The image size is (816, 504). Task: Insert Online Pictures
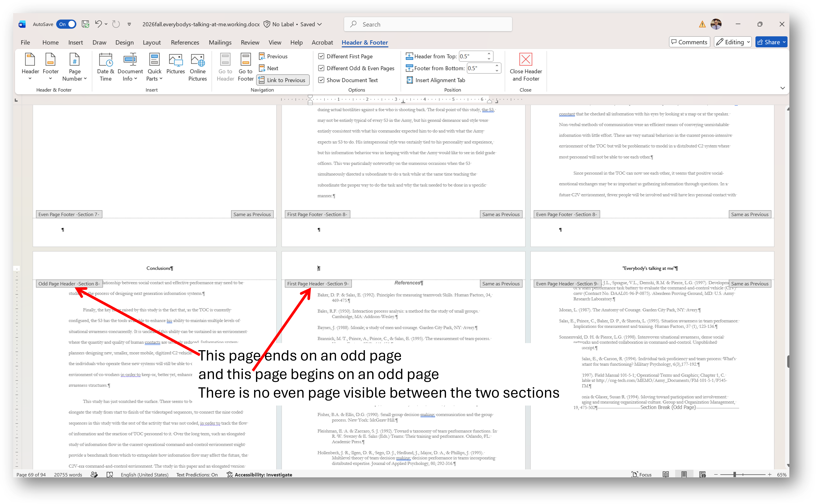tap(197, 66)
